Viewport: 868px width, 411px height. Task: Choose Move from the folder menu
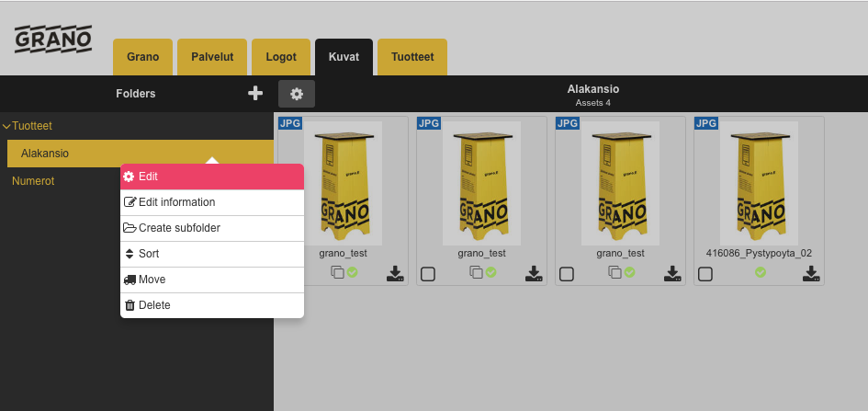point(212,280)
